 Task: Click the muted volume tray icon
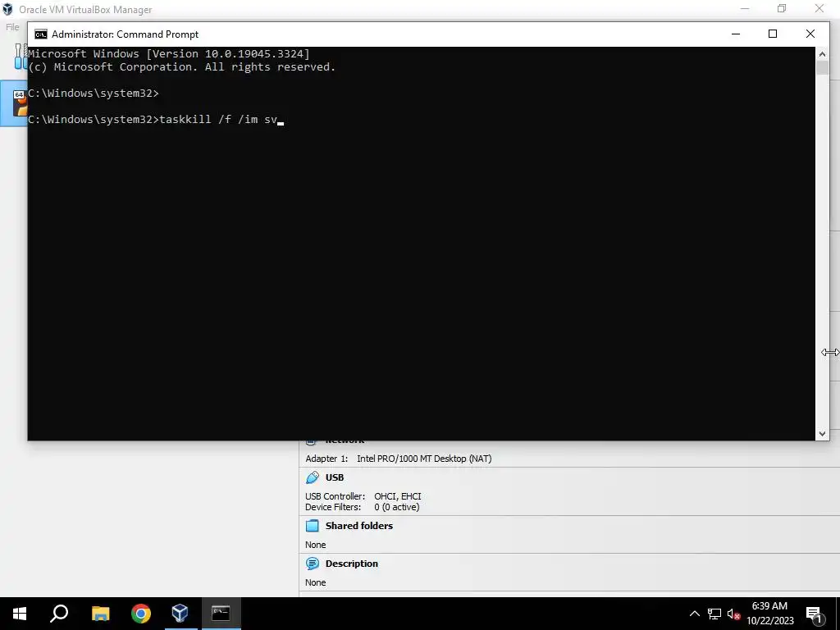[x=733, y=614]
